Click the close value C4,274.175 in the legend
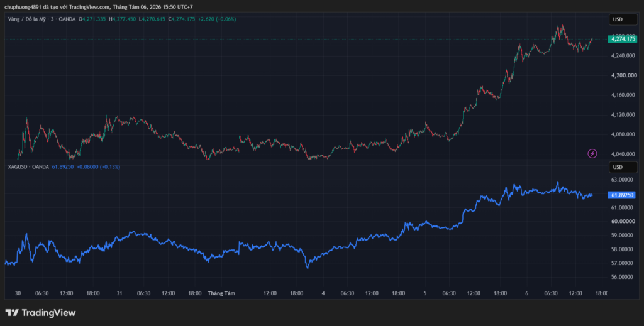Image resolution: width=644 pixels, height=326 pixels. pos(182,19)
